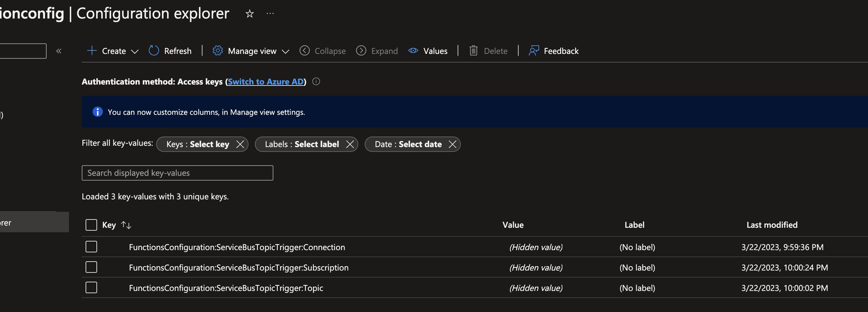Toggle Values visibility eye icon

pos(413,51)
